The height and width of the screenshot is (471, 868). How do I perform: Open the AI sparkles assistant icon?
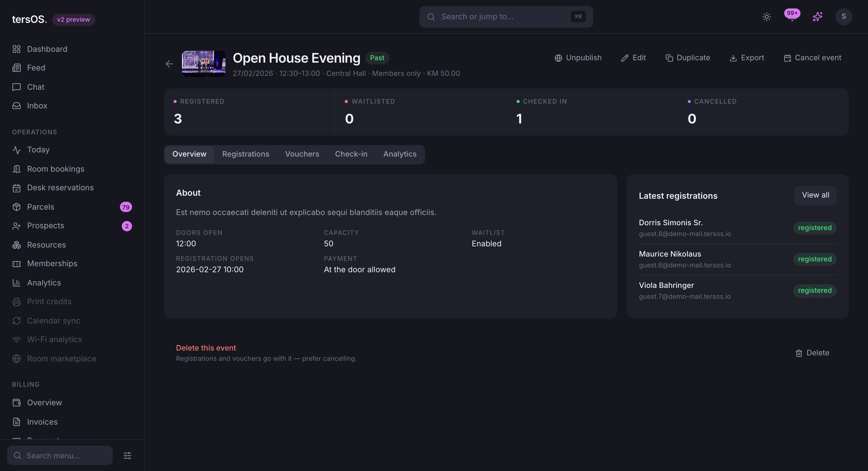click(x=817, y=17)
